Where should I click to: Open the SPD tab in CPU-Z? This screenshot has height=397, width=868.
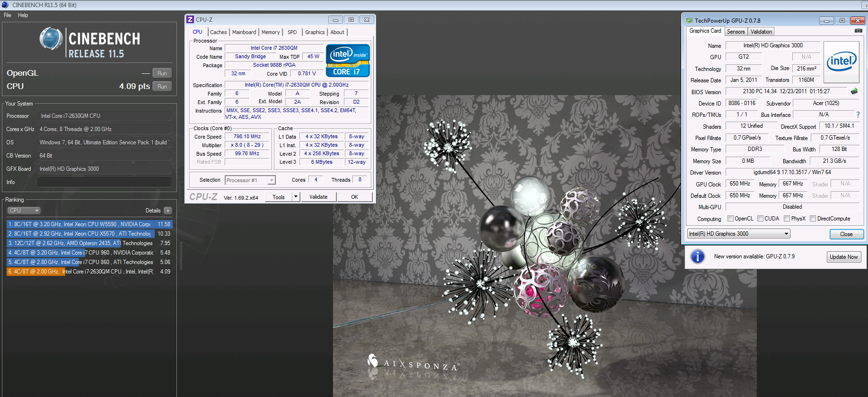(292, 32)
